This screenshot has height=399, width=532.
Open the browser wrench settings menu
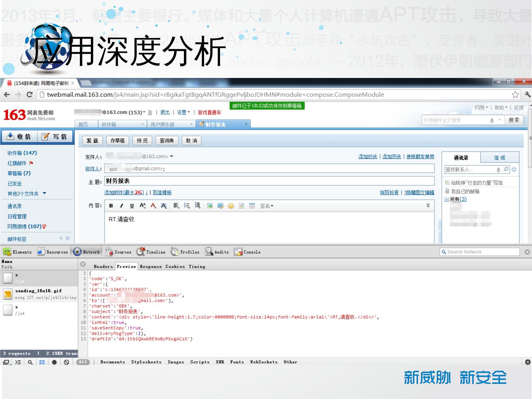coord(528,95)
